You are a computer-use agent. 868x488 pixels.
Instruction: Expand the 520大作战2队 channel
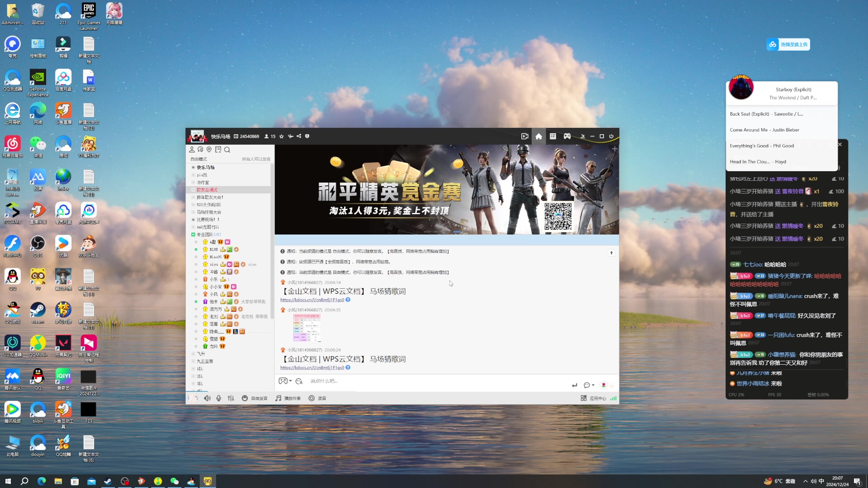coord(193,205)
